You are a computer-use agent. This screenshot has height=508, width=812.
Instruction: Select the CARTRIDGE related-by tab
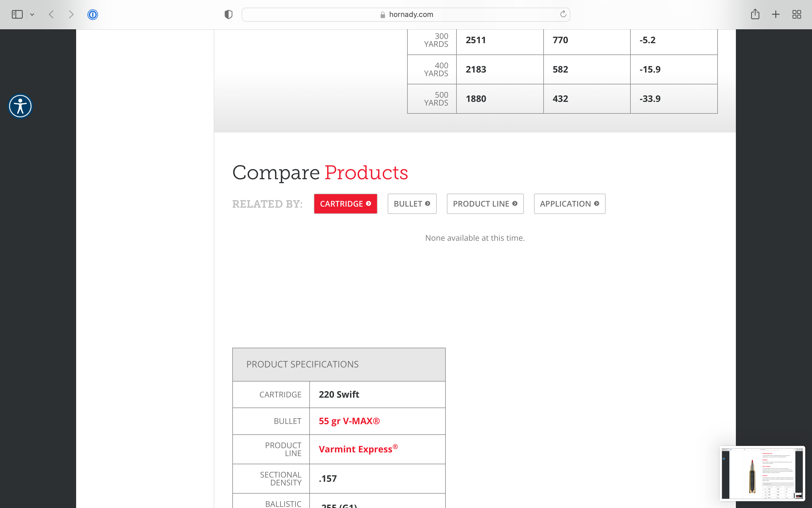point(345,203)
